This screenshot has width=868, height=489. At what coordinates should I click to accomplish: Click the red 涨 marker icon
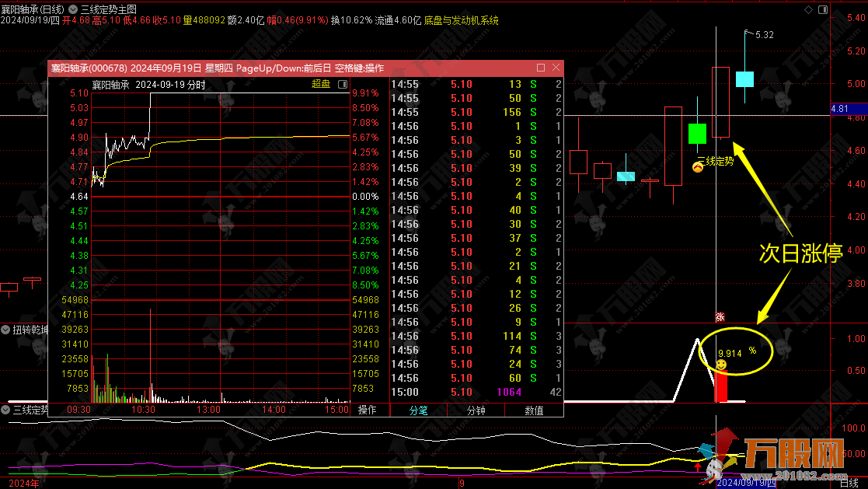(x=720, y=316)
